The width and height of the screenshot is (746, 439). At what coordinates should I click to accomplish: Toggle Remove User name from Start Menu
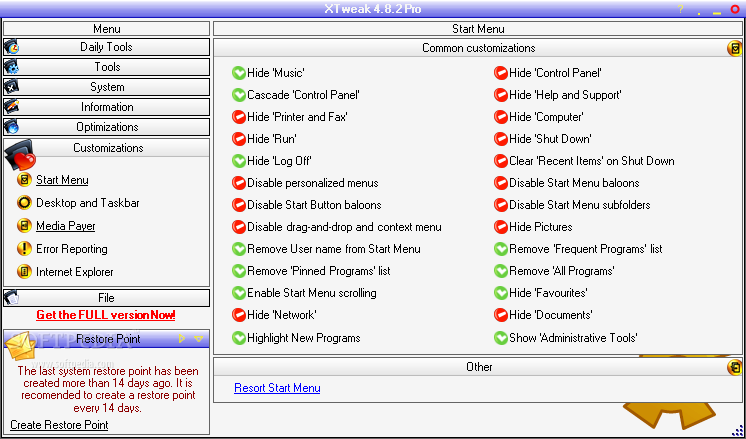point(238,249)
